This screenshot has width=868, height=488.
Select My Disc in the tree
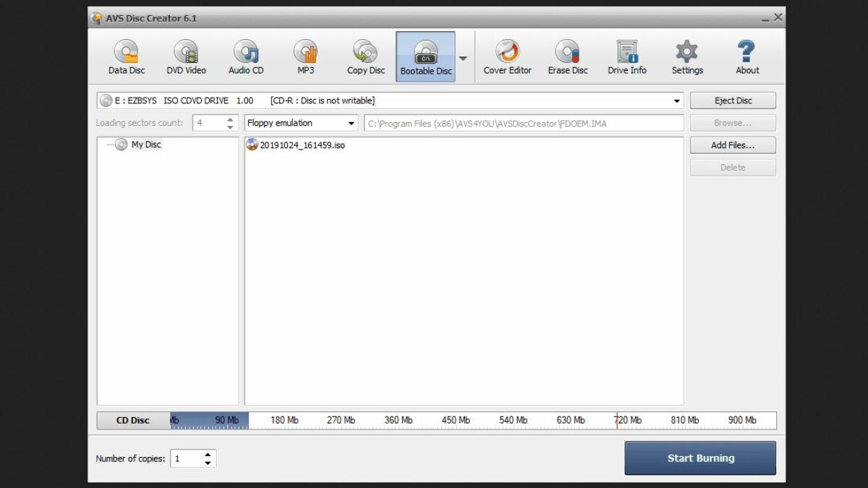pyautogui.click(x=145, y=145)
